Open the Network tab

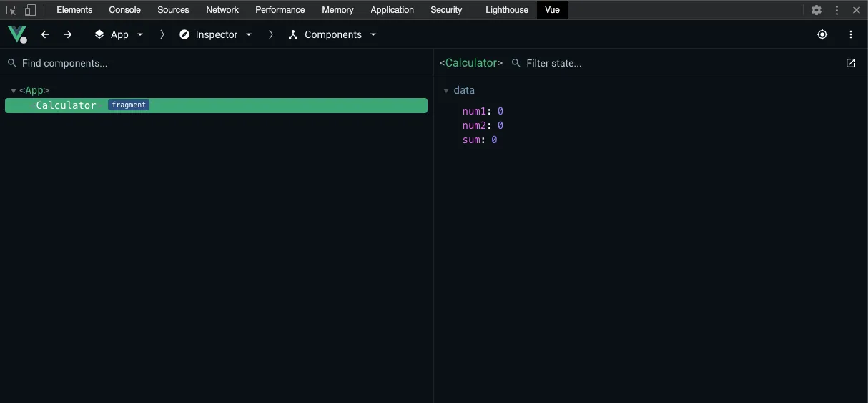pos(222,10)
